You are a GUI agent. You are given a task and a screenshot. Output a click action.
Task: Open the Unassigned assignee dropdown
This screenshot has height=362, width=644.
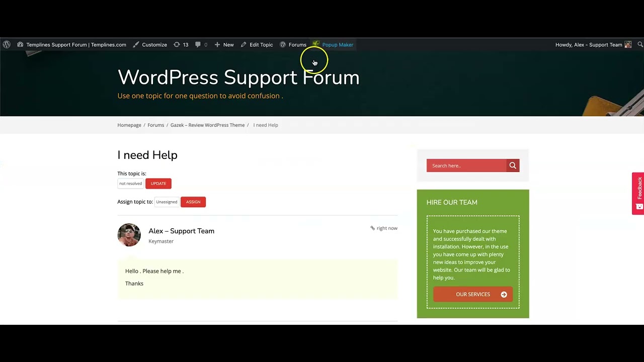tap(167, 202)
